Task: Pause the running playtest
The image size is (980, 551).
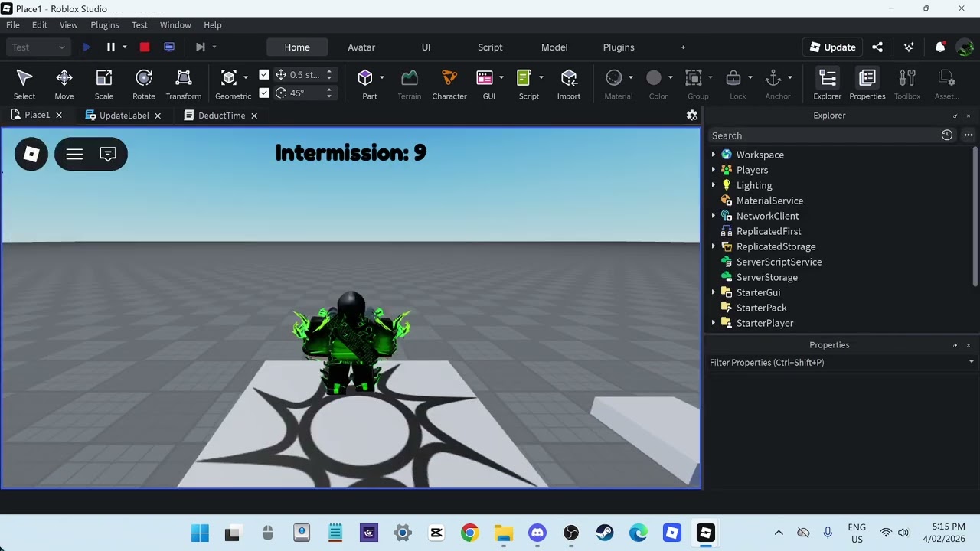Action: coord(111,47)
